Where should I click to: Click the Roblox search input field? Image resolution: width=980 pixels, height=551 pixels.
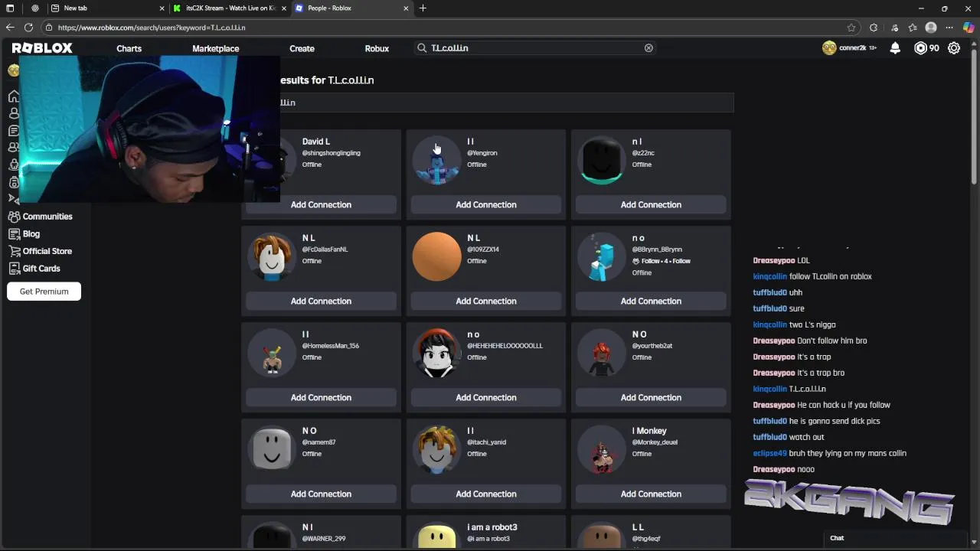pos(536,48)
